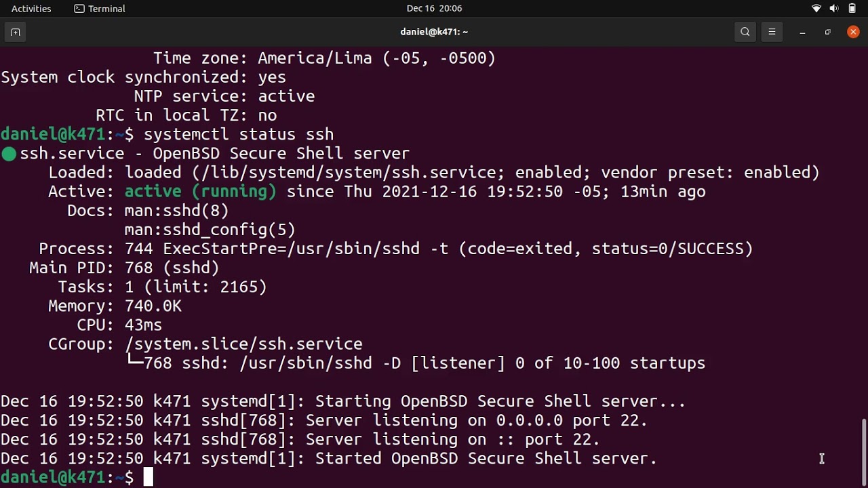This screenshot has width=868, height=488.
Task: Close the terminal with the red button
Action: 853,32
